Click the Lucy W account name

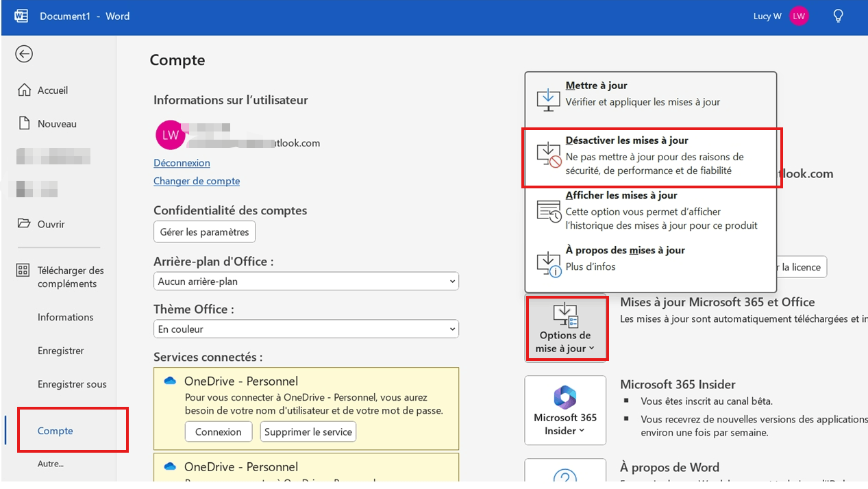[x=767, y=16]
